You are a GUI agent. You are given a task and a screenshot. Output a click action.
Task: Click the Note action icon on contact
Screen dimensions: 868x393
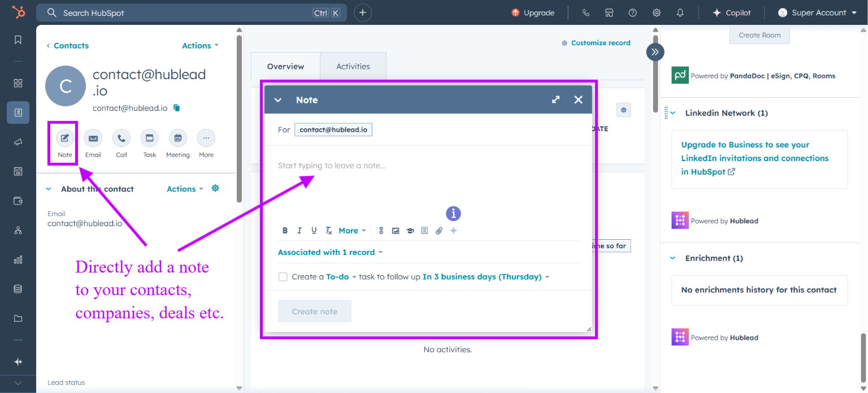coord(65,138)
